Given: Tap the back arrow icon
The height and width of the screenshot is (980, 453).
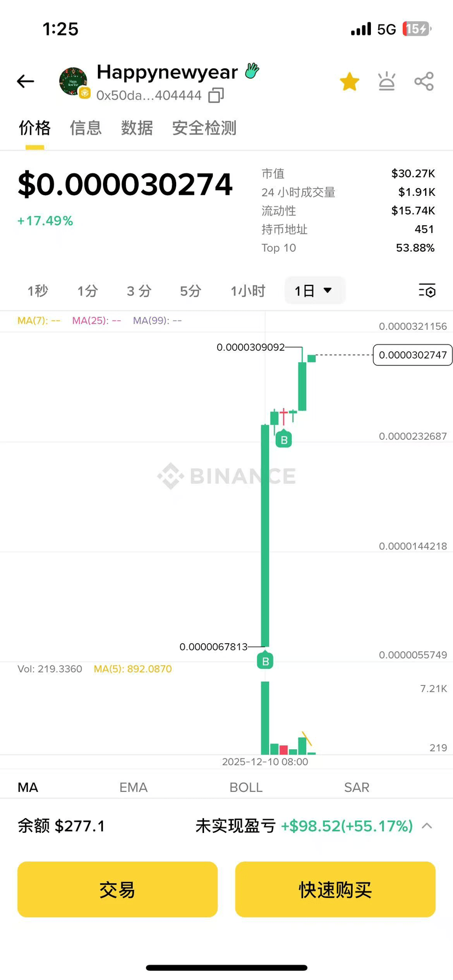Looking at the screenshot, I should pos(26,81).
